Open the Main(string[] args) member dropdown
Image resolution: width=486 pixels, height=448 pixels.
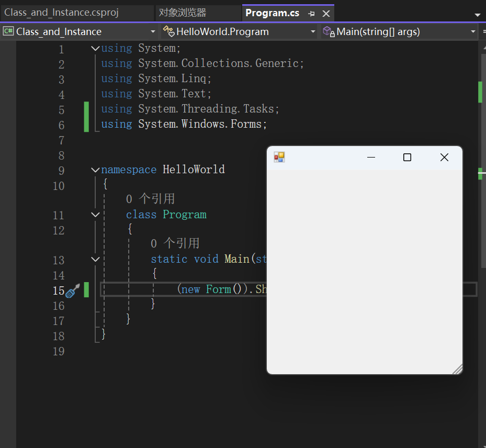tap(473, 31)
